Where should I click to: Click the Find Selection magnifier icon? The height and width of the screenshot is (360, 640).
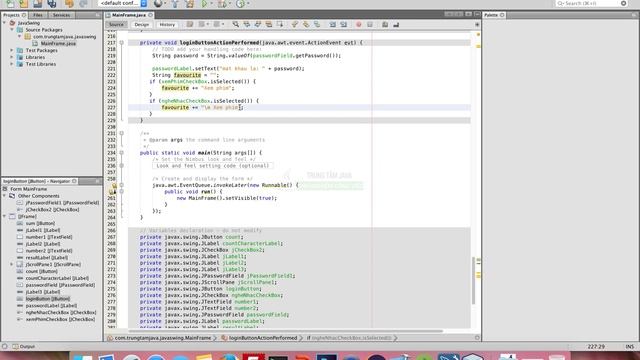coord(236,24)
